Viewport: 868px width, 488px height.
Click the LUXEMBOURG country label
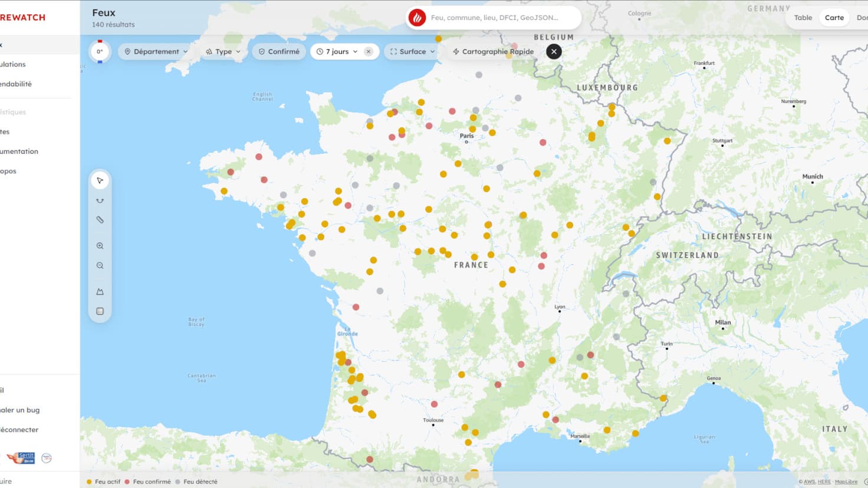[x=607, y=88]
